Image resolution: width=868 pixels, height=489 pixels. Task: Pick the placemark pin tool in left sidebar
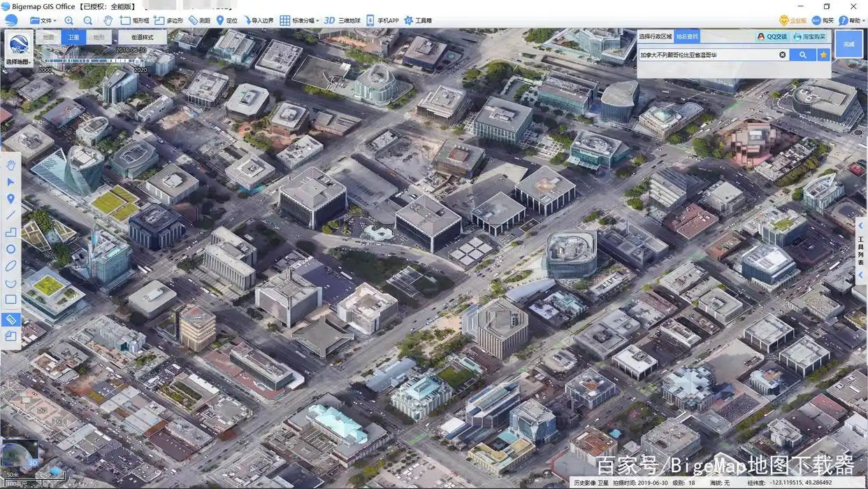pos(10,199)
